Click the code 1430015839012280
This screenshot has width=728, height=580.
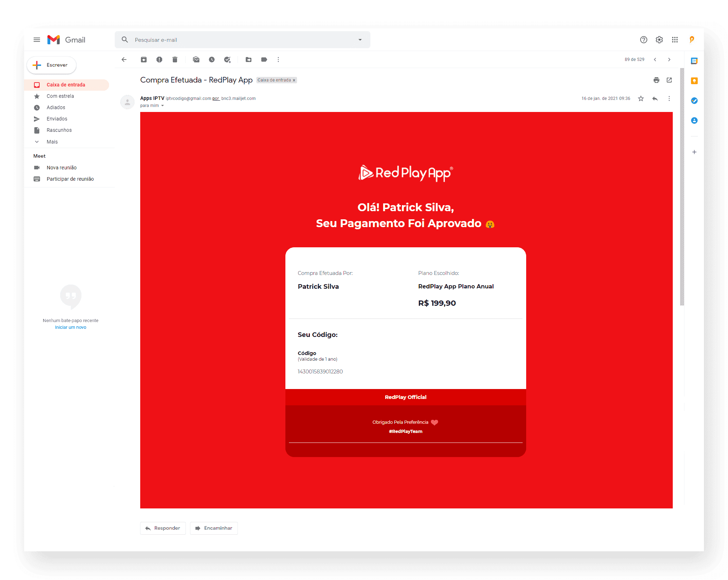pyautogui.click(x=320, y=371)
